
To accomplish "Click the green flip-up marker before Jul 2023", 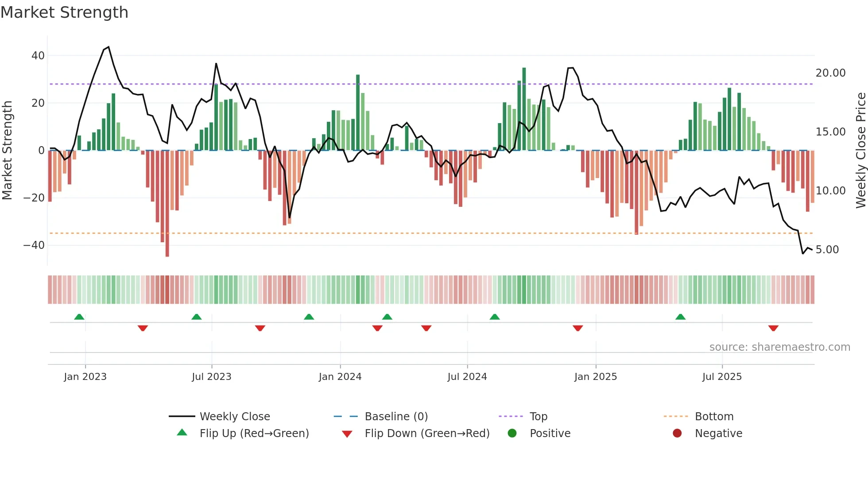I will tap(197, 317).
